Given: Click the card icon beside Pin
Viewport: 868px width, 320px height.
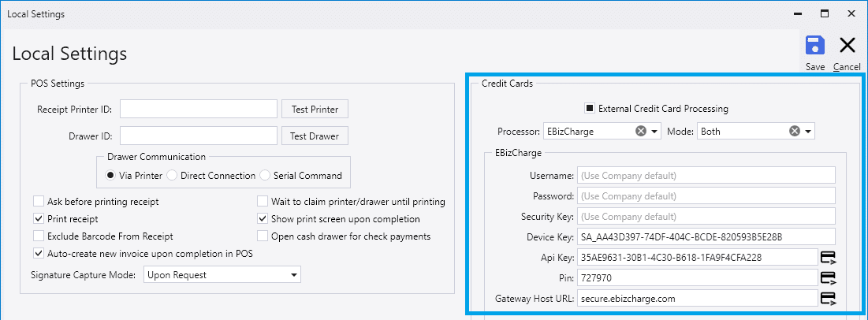Looking at the screenshot, I should (828, 277).
